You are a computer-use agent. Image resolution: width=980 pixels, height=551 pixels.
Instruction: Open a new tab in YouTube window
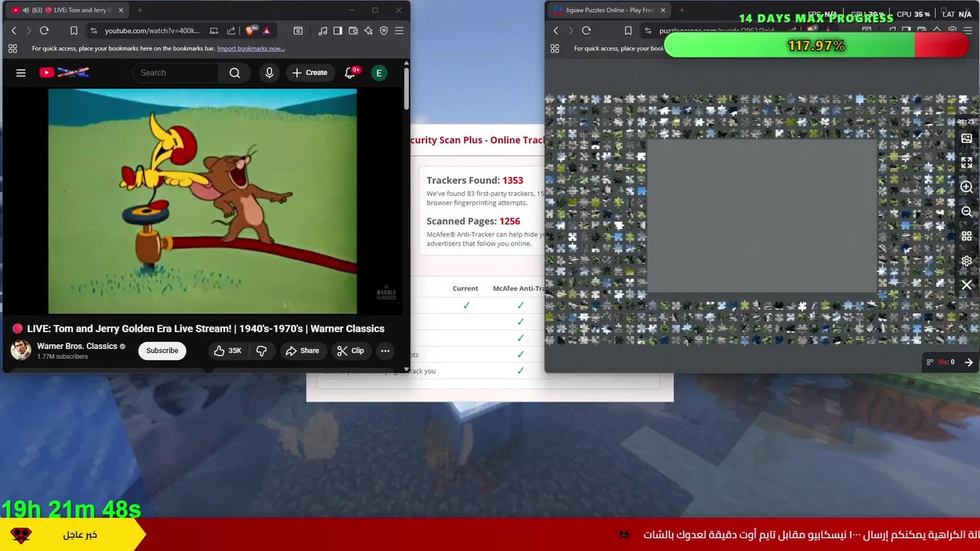click(139, 10)
